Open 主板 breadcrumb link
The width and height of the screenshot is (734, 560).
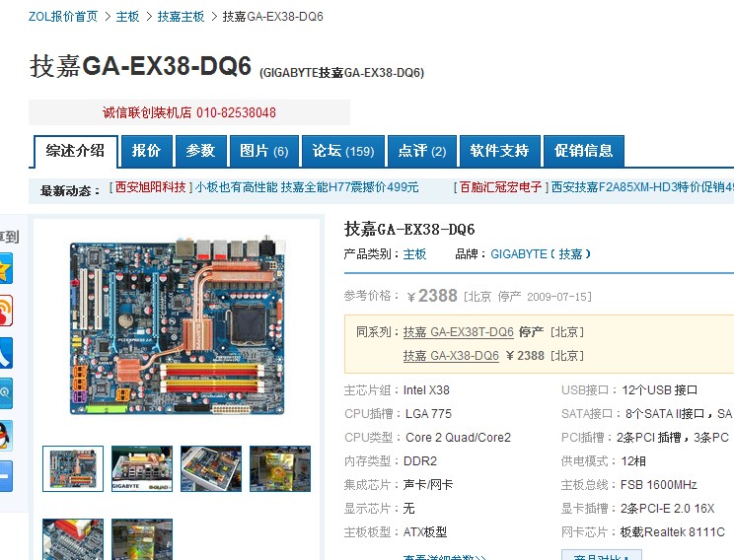click(128, 17)
